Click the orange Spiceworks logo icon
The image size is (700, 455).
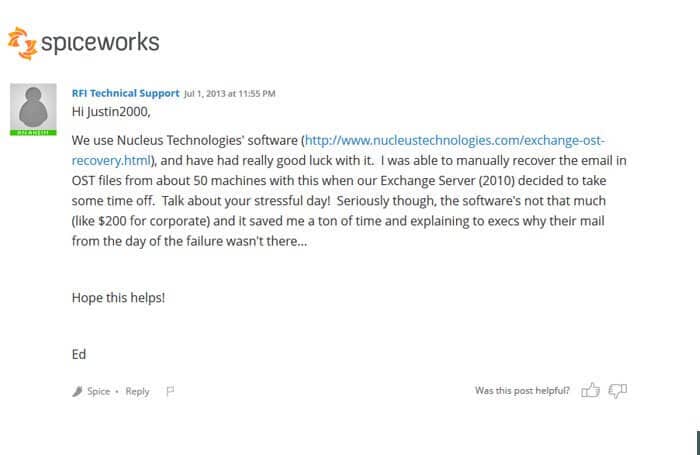(x=22, y=43)
